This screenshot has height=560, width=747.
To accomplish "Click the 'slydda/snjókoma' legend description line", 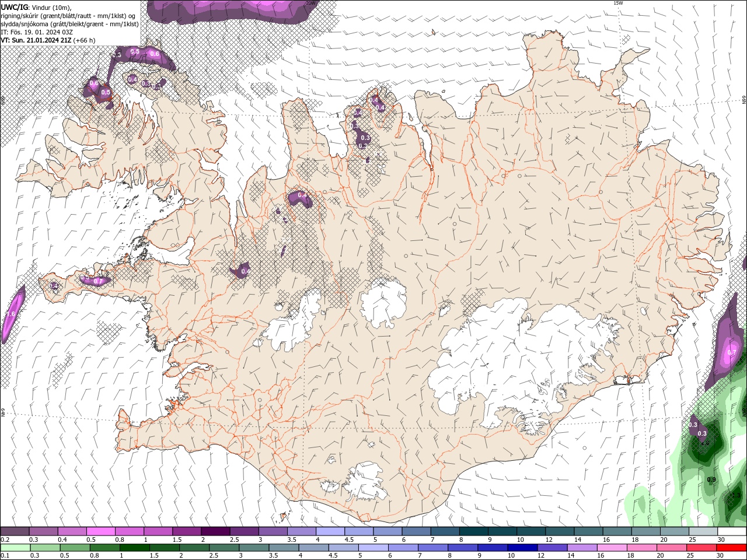I will (69, 24).
